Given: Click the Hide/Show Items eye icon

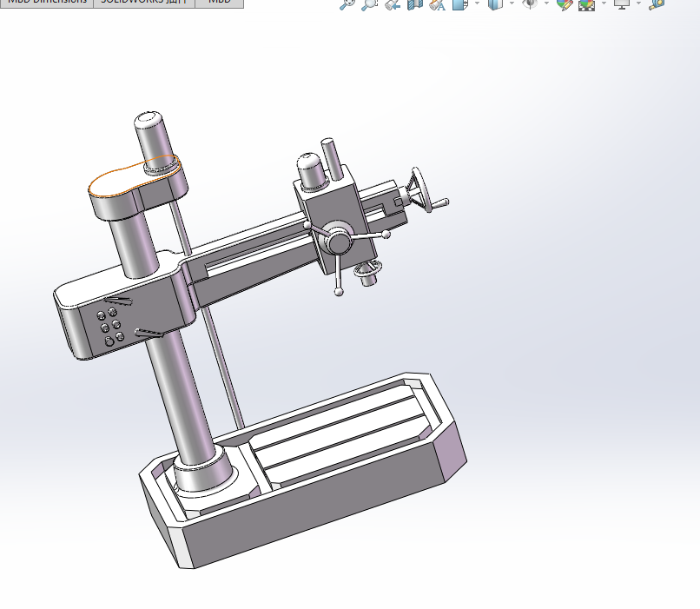Looking at the screenshot, I should [x=530, y=4].
